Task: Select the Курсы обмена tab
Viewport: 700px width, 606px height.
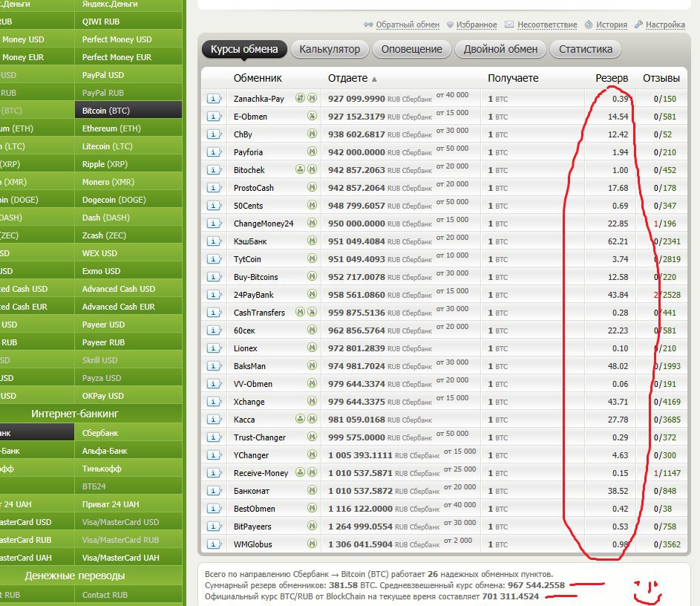Action: click(x=244, y=49)
